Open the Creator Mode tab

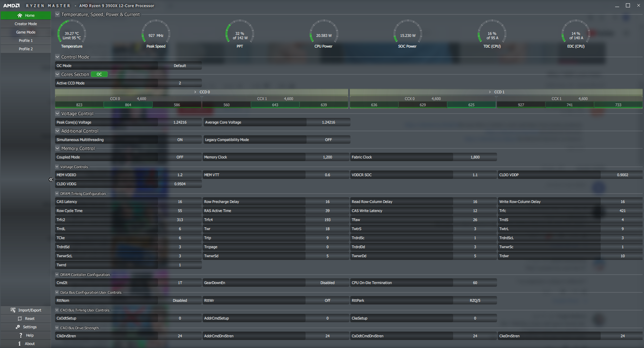(26, 24)
